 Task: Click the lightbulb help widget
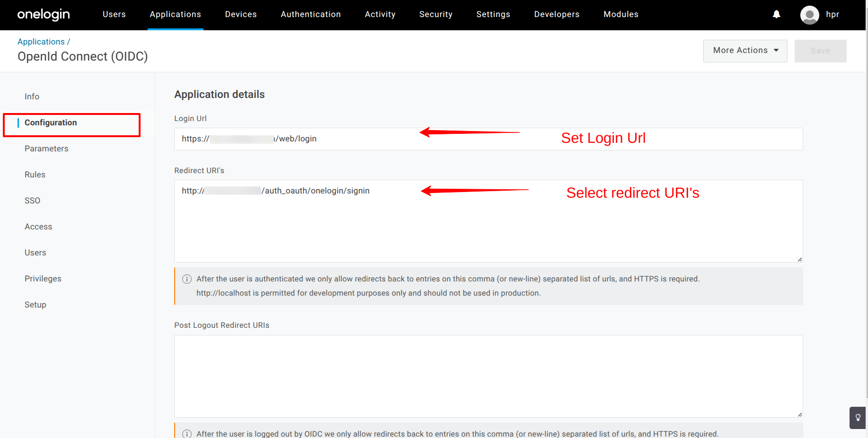click(x=858, y=418)
